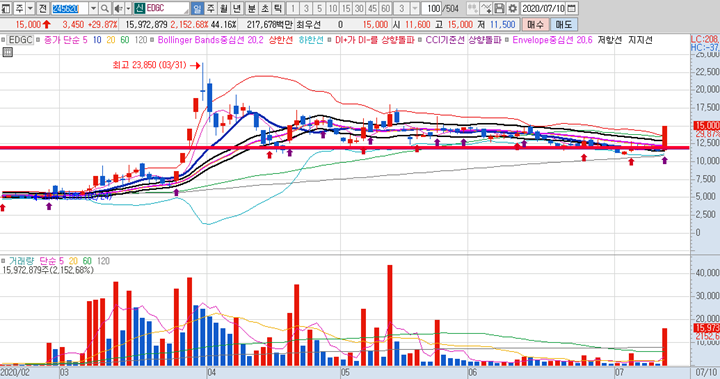Open the 주 market type dropdown arrow

pyautogui.click(x=30, y=8)
